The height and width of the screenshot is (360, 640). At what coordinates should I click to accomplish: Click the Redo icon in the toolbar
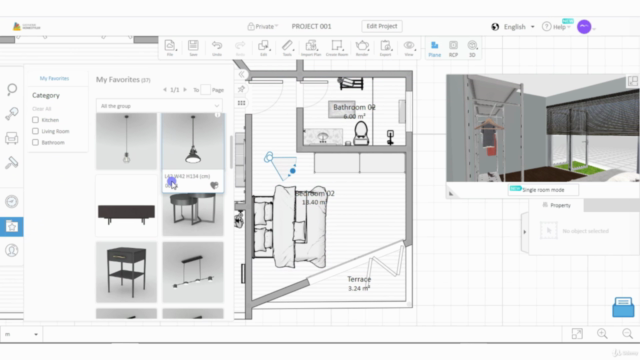pos(240,48)
